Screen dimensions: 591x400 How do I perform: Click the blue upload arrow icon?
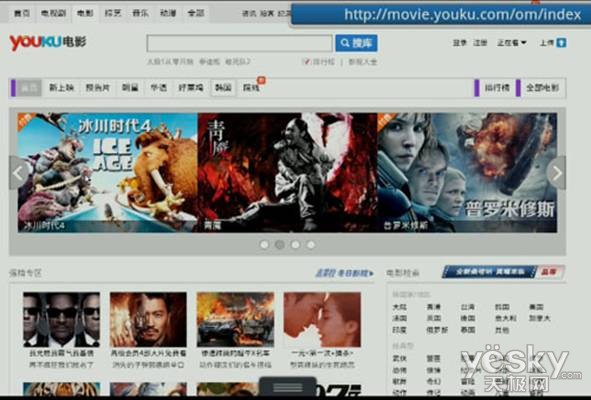coord(562,43)
